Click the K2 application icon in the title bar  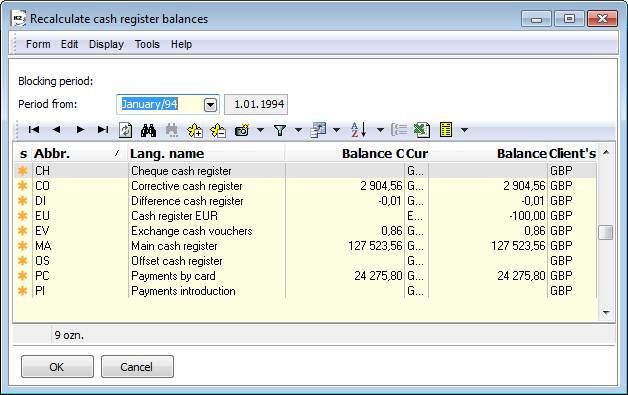coord(18,18)
